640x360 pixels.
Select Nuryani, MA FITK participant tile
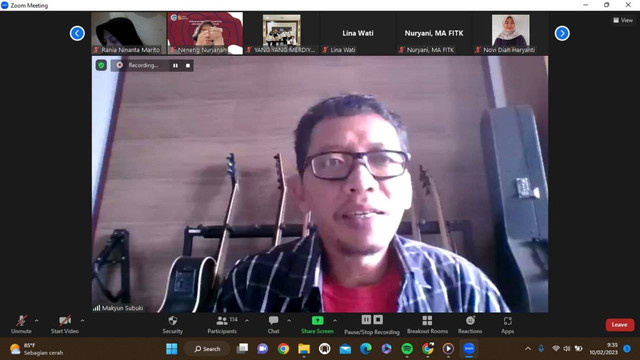click(x=434, y=33)
